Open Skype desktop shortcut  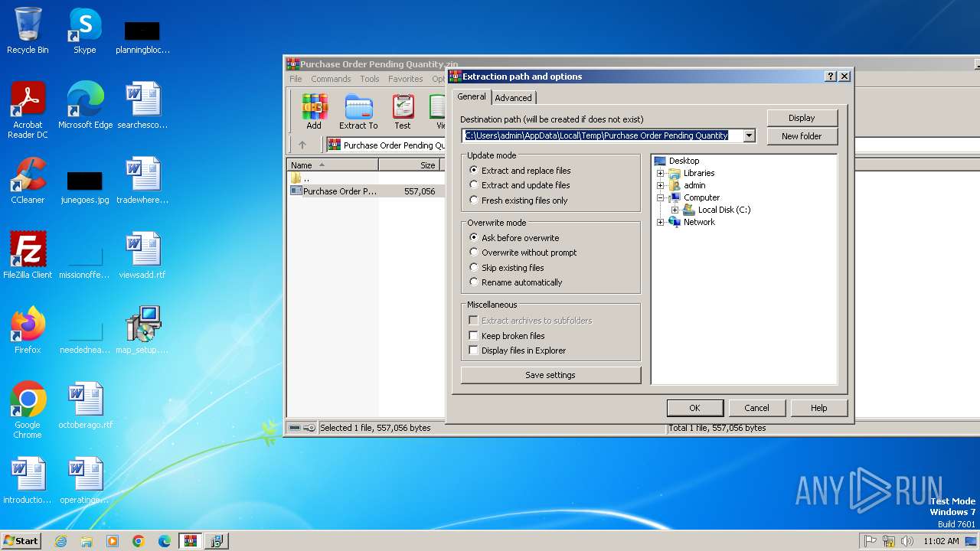tap(85, 31)
